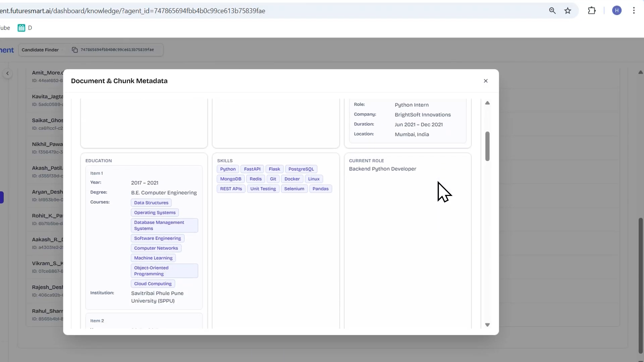Click the Jun 2021 – Dec 2021 duration
The image size is (644, 362).
(x=418, y=124)
